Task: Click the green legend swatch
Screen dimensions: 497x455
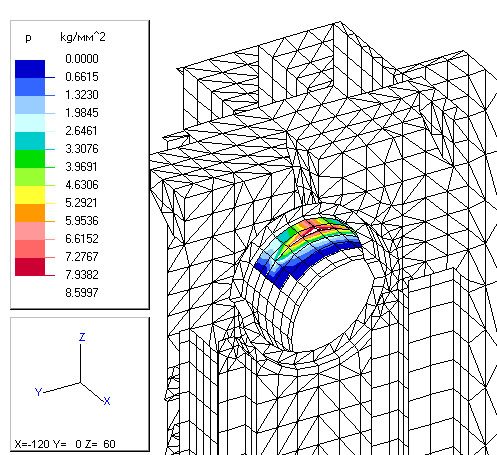Action: tap(30, 159)
